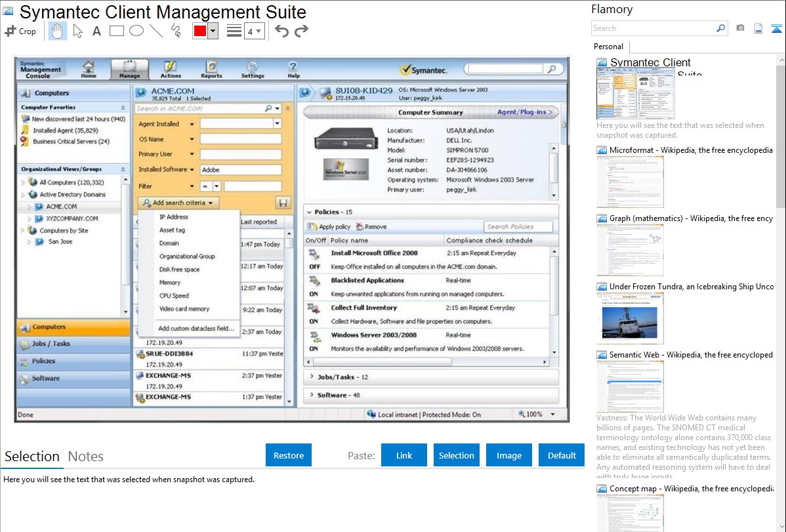Undo the last annotation
This screenshot has width=786, height=532.
[281, 31]
